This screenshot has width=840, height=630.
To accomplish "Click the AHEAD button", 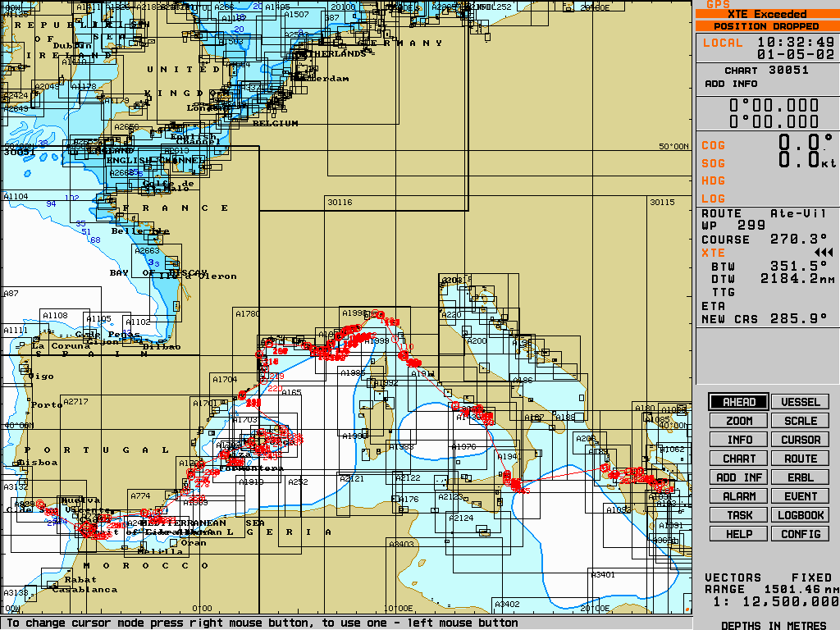I will pyautogui.click(x=739, y=402).
